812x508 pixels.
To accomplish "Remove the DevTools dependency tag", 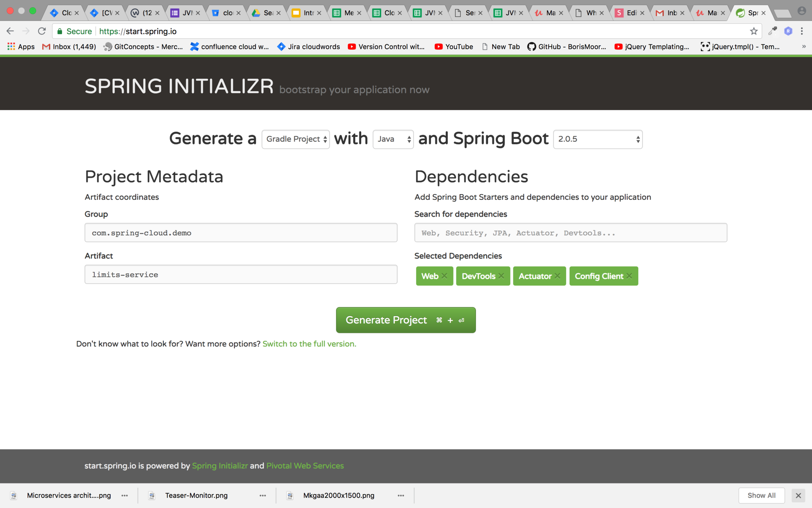I will tap(501, 276).
